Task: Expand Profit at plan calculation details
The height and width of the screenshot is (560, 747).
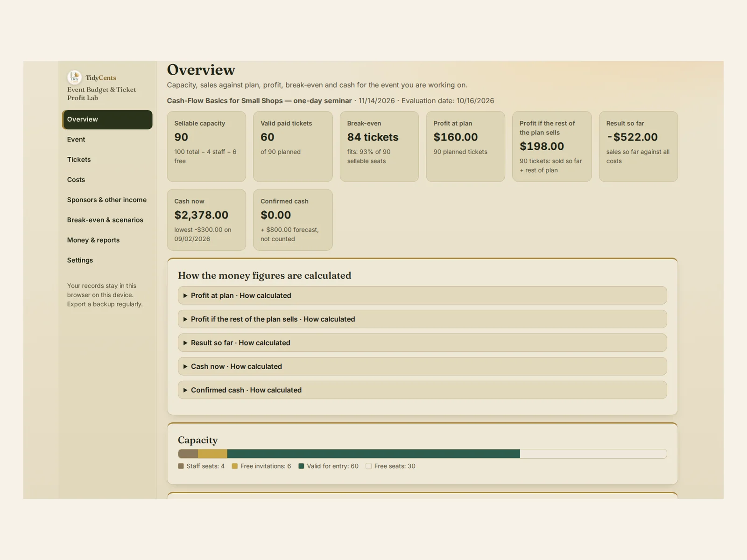Action: click(422, 295)
